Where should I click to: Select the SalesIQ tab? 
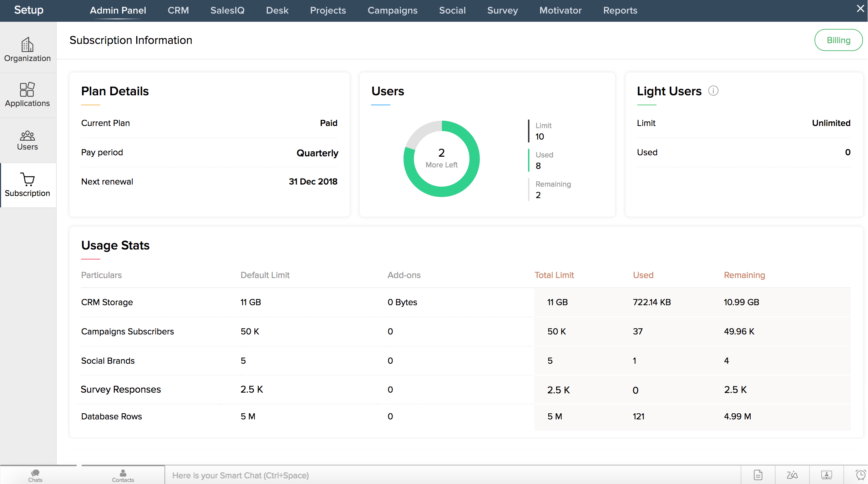(227, 10)
